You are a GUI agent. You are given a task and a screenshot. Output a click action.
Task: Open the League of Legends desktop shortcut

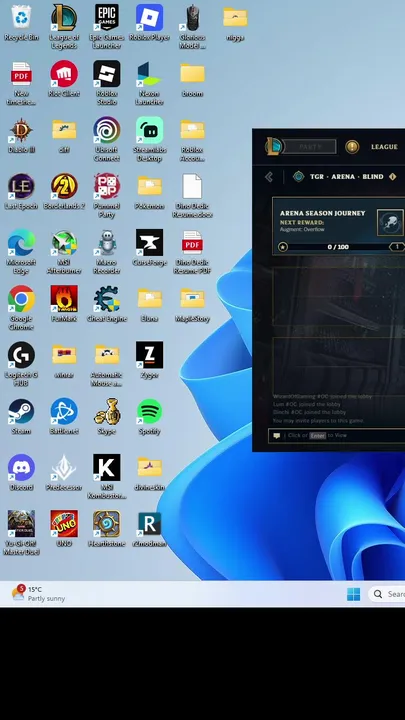click(64, 26)
